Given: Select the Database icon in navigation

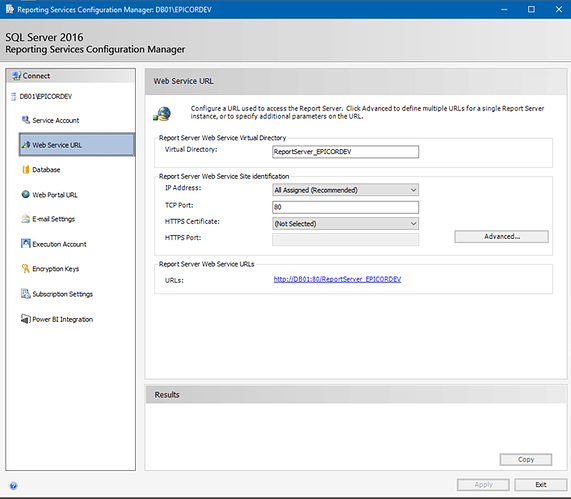Looking at the screenshot, I should (25, 169).
